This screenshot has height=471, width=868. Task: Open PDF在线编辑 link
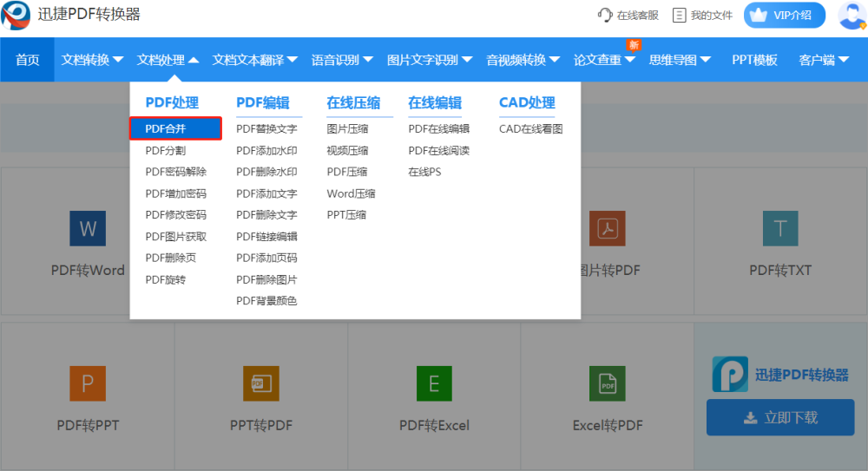coord(438,129)
